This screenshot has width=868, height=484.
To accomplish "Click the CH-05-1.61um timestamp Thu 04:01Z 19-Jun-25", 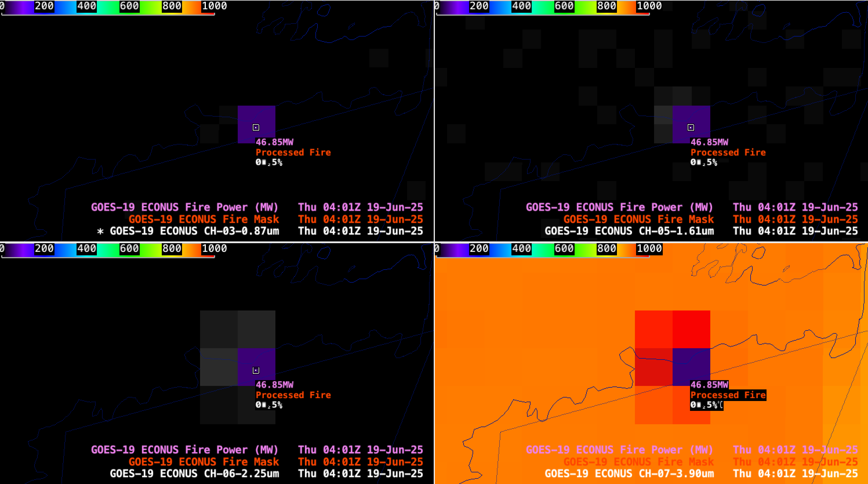I will pos(795,231).
